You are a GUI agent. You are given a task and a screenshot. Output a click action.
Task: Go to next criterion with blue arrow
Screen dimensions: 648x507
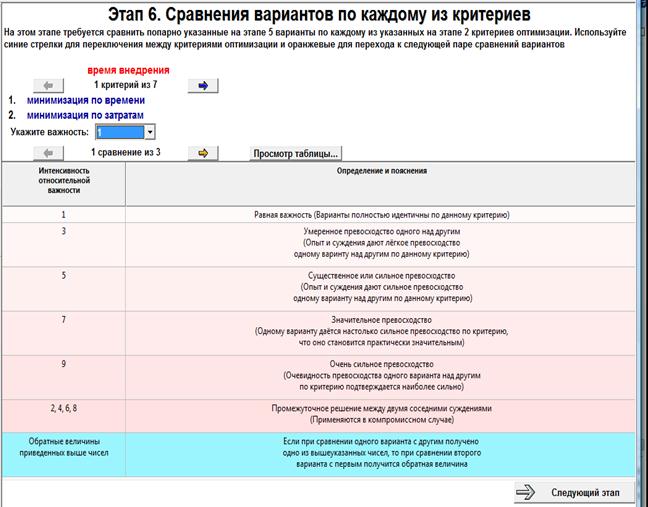point(203,86)
